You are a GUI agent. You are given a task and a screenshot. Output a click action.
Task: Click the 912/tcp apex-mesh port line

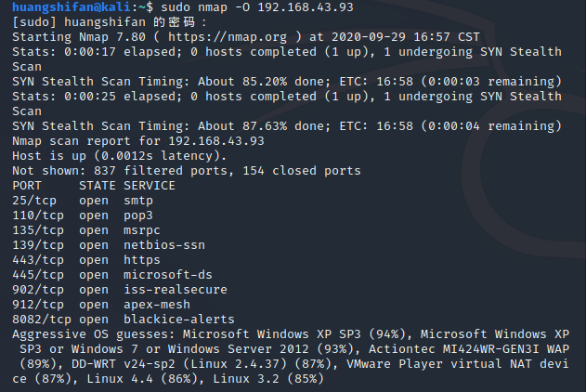[101, 305]
